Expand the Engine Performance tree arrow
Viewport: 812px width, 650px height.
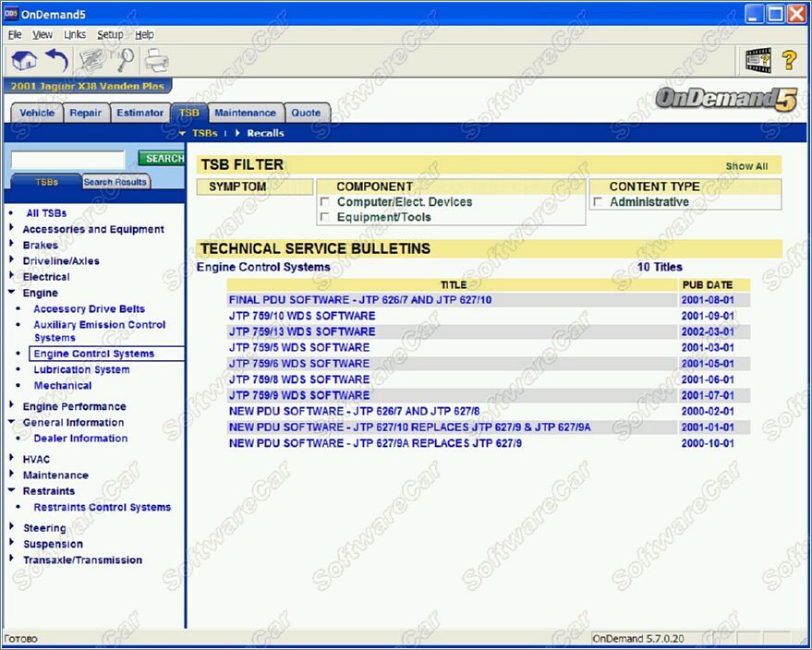11,406
